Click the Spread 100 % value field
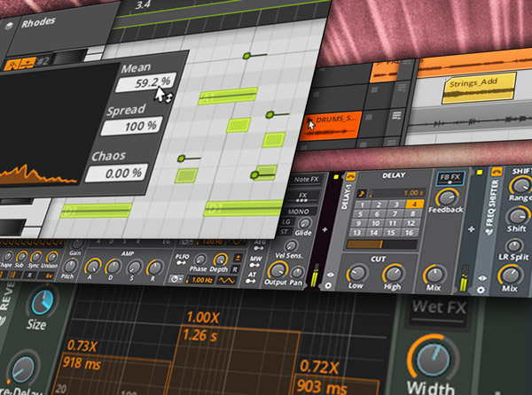 131,127
